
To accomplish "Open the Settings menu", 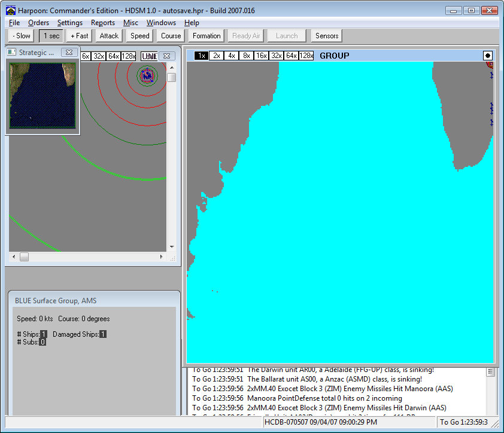I will [70, 23].
